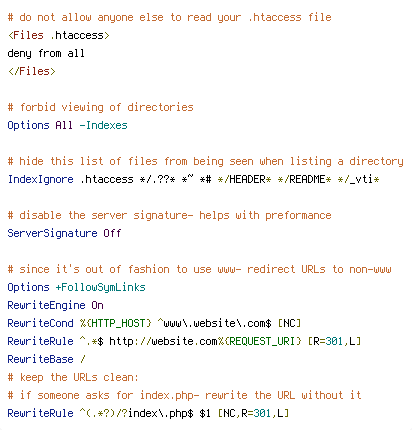Click the '*/HEADER*' pattern text
Viewport: 412px width, 430px height.
pyautogui.click(x=244, y=179)
